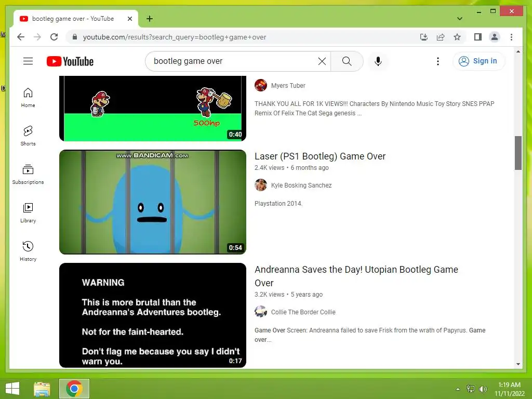The height and width of the screenshot is (399, 532).
Task: Click browser forward arrow
Action: [37, 37]
